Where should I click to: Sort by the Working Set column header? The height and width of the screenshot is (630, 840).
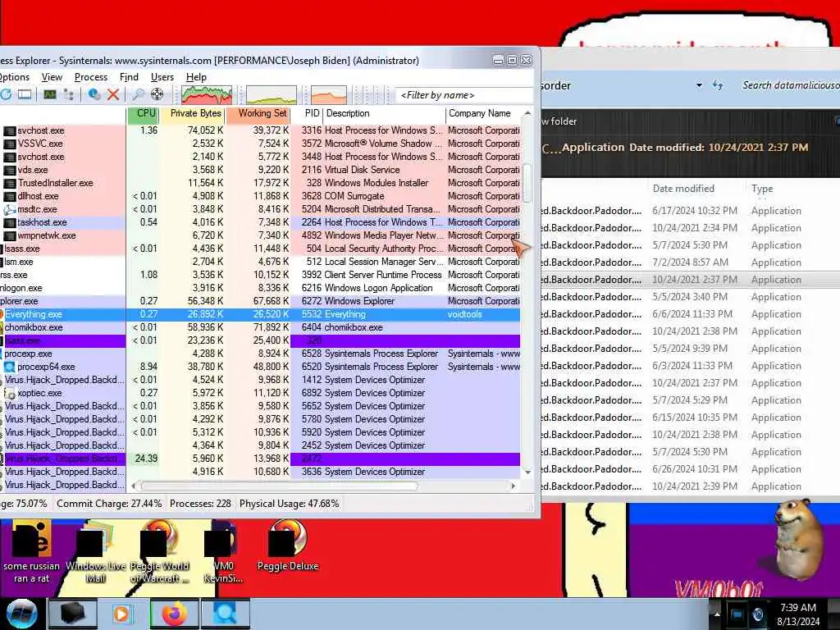pos(258,113)
